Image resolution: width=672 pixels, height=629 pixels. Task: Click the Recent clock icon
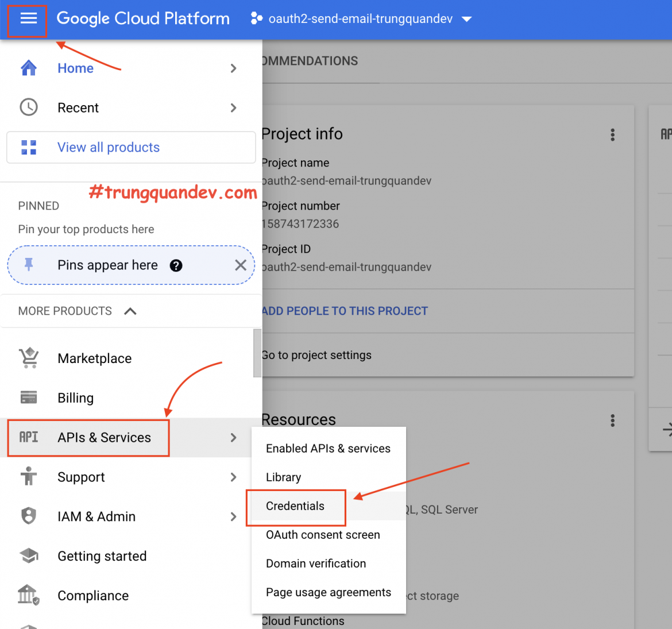(29, 107)
